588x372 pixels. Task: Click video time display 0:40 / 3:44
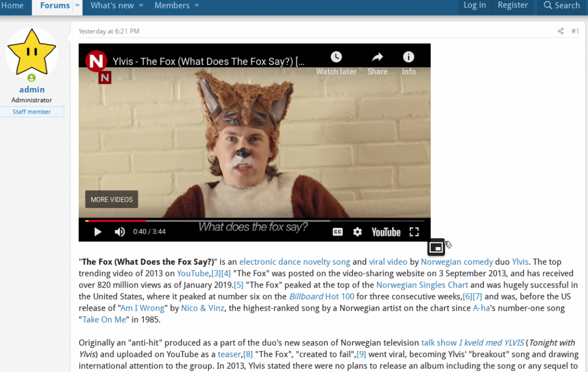149,232
